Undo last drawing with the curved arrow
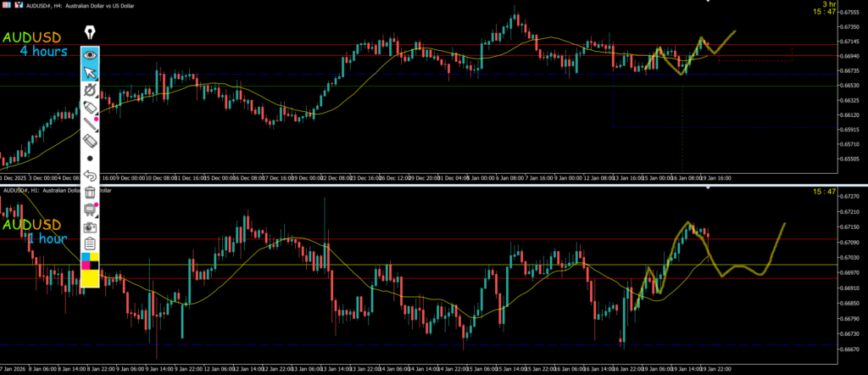This screenshot has height=375, width=868. pos(90,176)
